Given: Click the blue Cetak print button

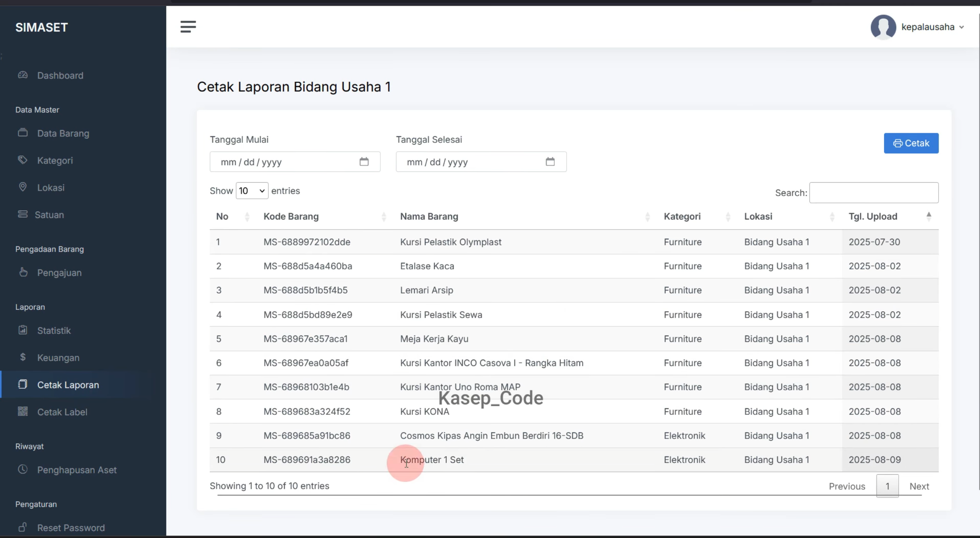Looking at the screenshot, I should coord(911,143).
